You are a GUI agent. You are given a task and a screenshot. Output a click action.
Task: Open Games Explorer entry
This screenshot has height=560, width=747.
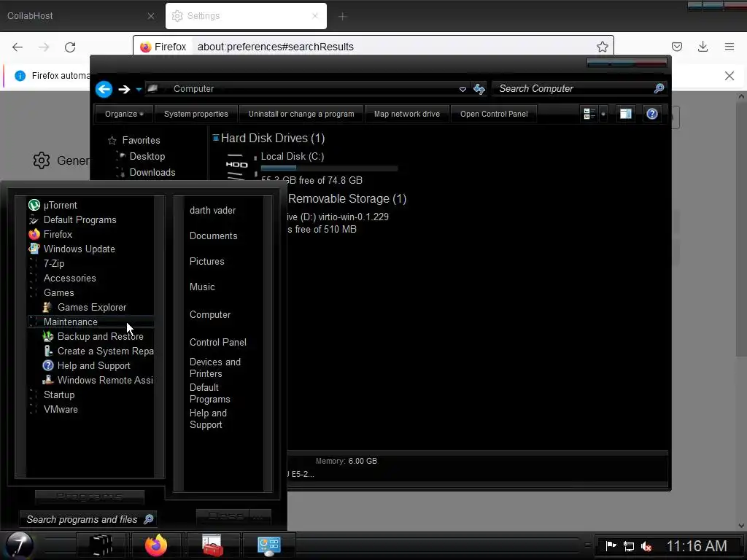[85, 308]
